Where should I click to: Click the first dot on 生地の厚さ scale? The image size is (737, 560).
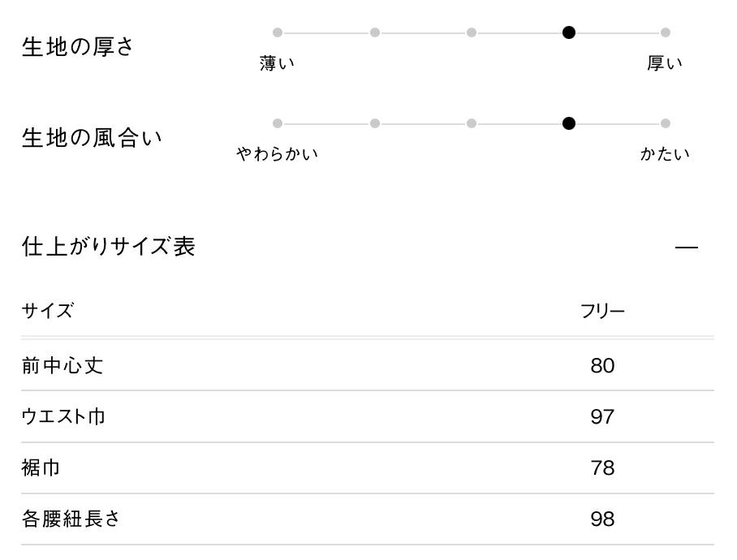(278, 32)
